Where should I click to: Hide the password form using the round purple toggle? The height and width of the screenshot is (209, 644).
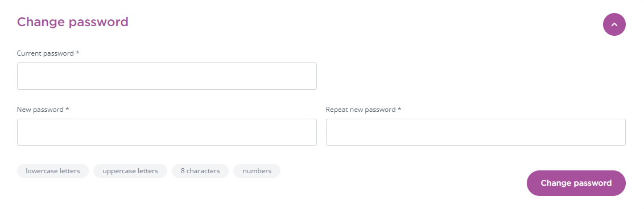tap(614, 24)
